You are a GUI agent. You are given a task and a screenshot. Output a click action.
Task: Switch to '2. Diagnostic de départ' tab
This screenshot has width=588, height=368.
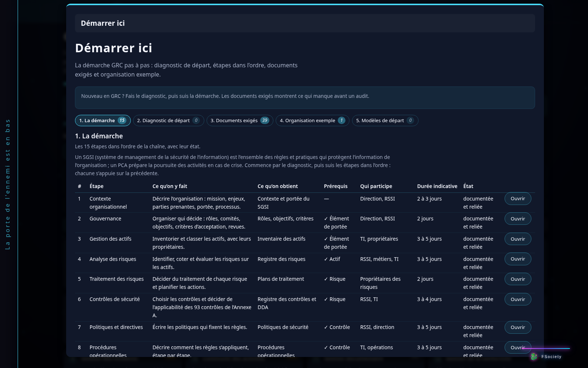pyautogui.click(x=168, y=120)
